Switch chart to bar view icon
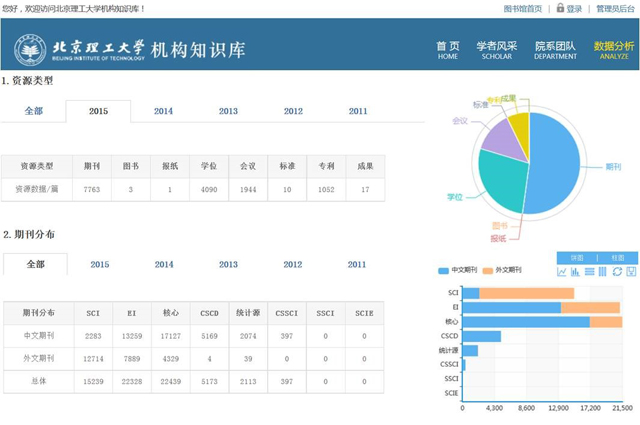Image resolution: width=640 pixels, height=425 pixels. click(x=576, y=271)
